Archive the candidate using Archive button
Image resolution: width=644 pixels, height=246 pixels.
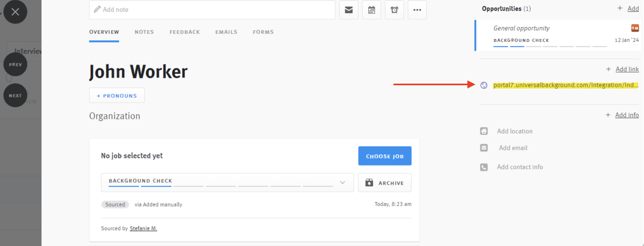385,183
